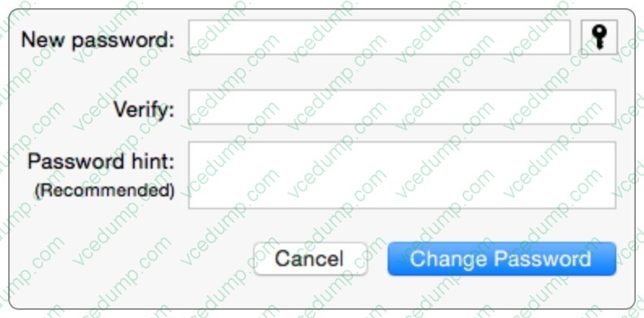644x318 pixels.
Task: Click the Change Password button
Action: (502, 259)
